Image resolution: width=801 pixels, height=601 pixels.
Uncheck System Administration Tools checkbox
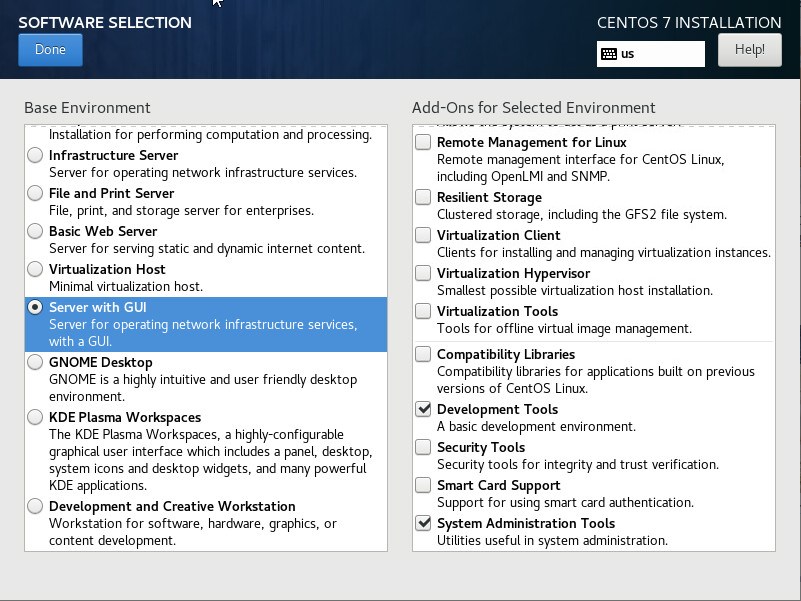tap(423, 523)
